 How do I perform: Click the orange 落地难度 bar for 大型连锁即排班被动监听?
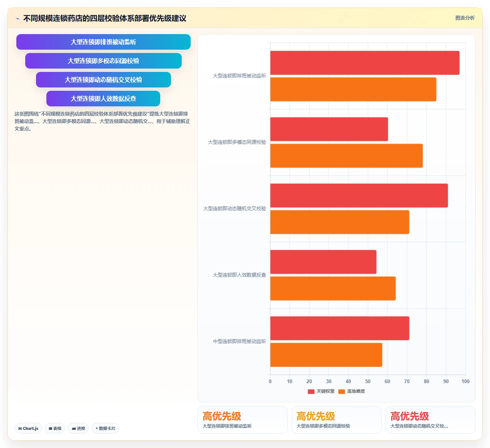(353, 89)
